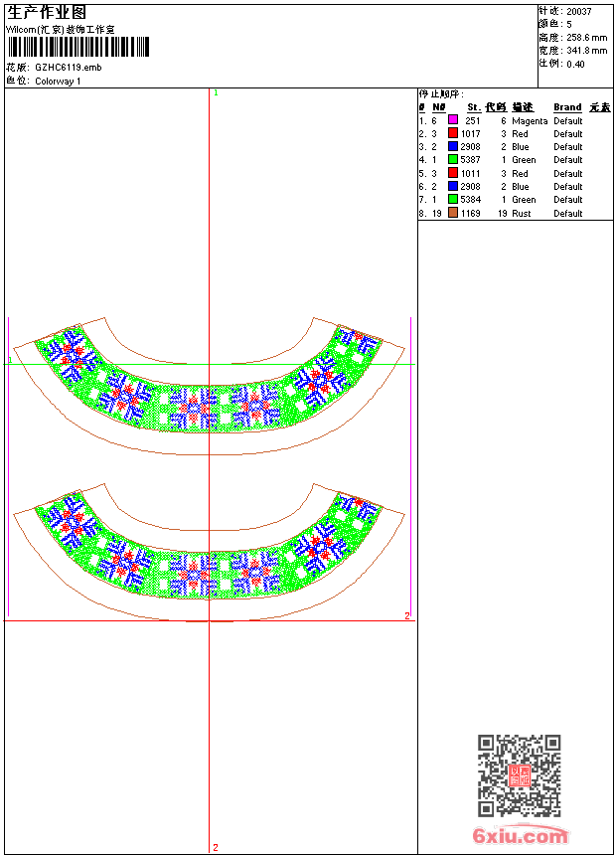Select the Red swatch beside code 1017
Image resolution: width=616 pixels, height=855 pixels.
pyautogui.click(x=453, y=133)
